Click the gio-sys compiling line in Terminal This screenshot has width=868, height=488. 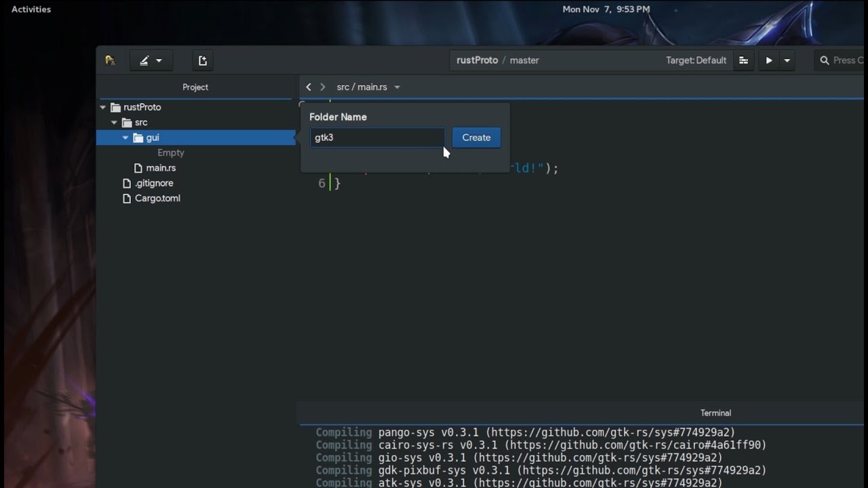click(519, 457)
